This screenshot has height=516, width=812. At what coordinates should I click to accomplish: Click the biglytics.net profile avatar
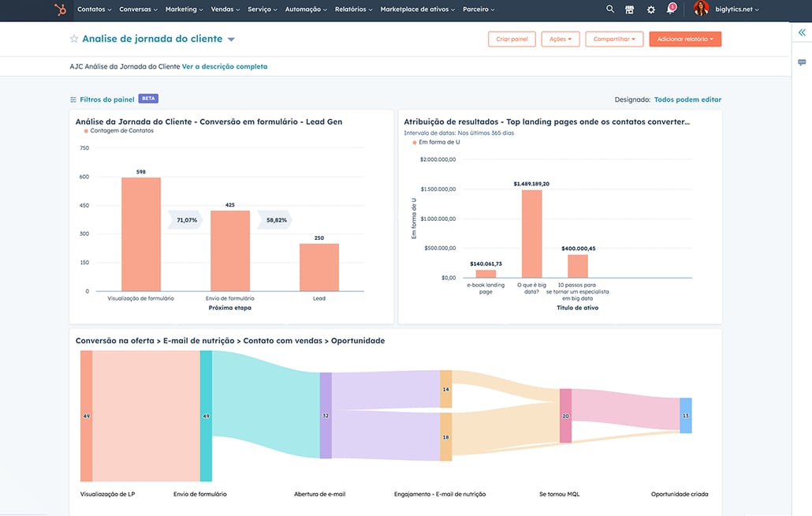[x=701, y=9]
